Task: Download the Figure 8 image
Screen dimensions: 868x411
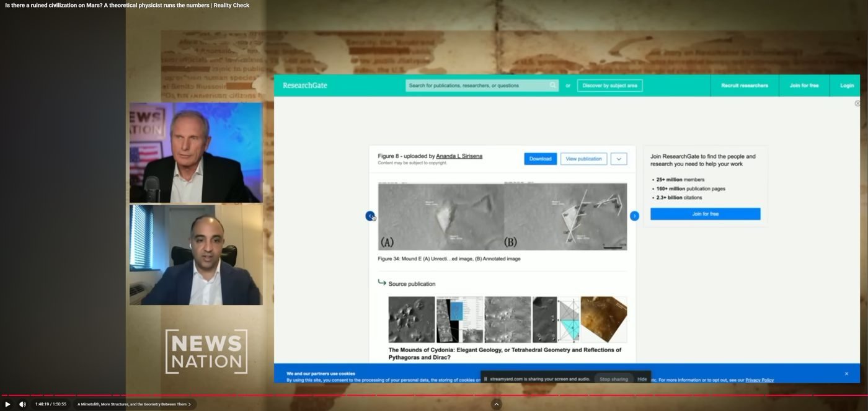Action: (540, 159)
